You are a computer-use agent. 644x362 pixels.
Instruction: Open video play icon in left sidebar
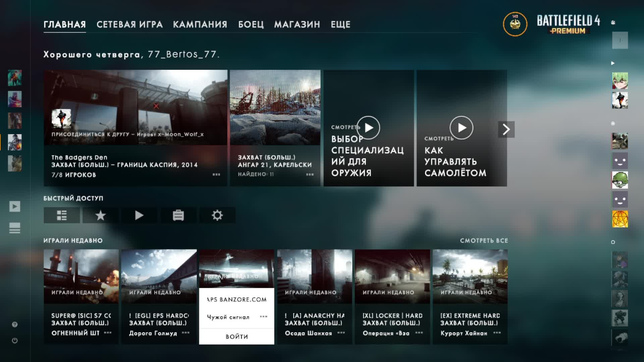[x=15, y=206]
